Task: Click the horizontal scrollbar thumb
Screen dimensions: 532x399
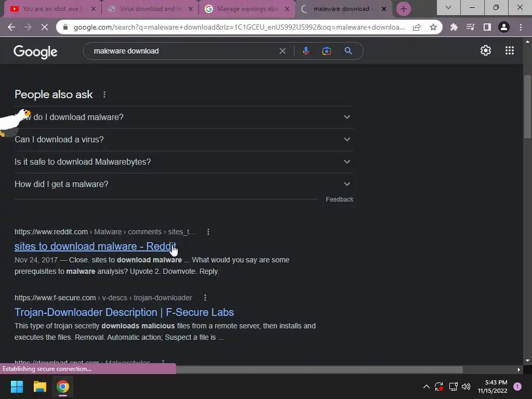Action: pos(320,369)
